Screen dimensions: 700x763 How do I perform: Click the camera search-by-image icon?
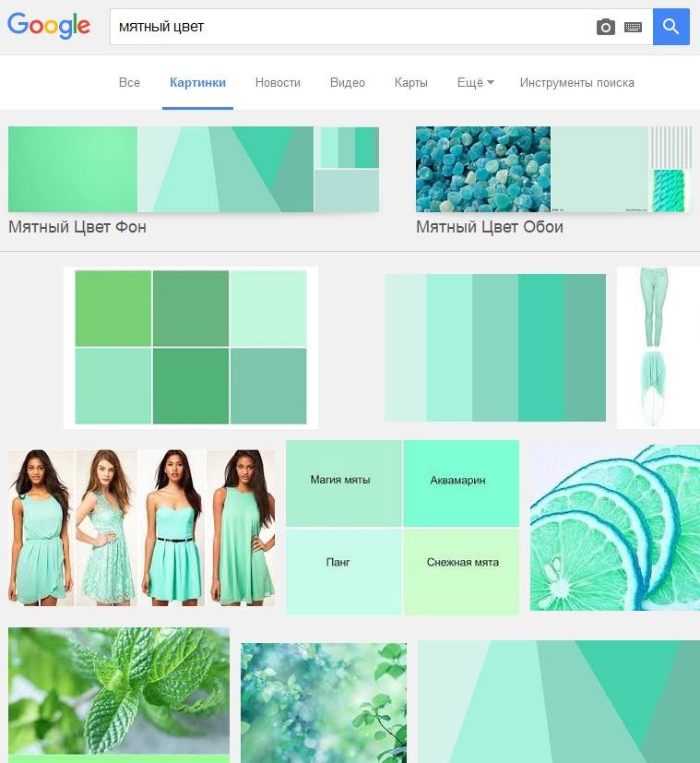(605, 28)
